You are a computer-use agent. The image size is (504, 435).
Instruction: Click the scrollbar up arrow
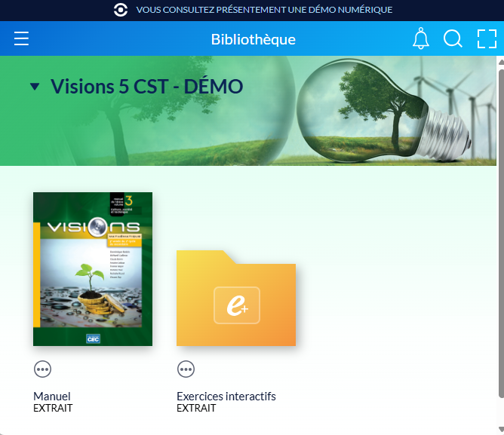coord(500,61)
